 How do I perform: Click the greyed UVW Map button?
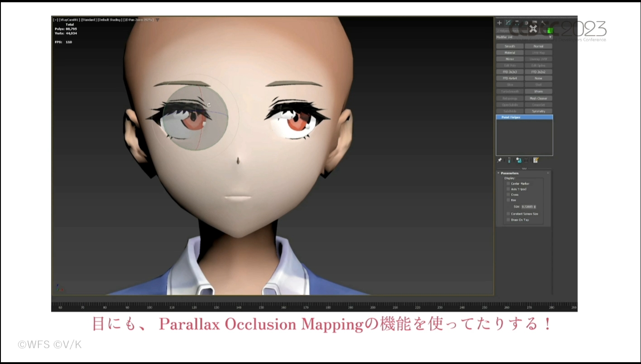(x=538, y=53)
